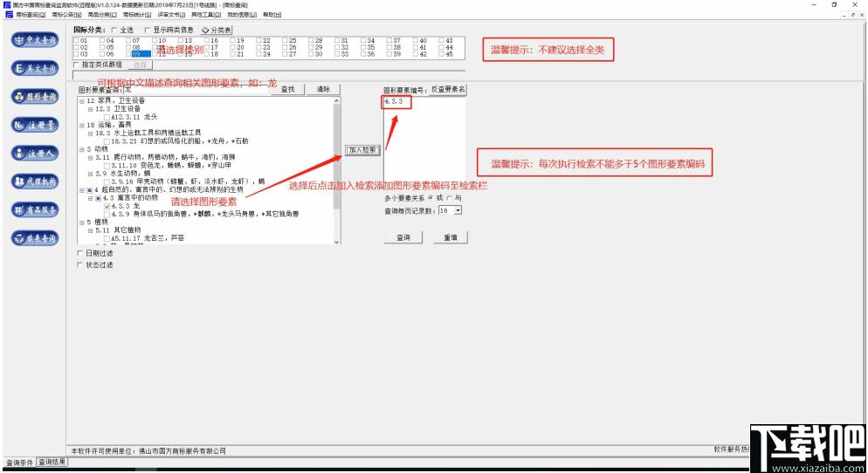
Task: Check the 3.9.16 甲壳动物 tree checkbox
Action: (x=107, y=182)
